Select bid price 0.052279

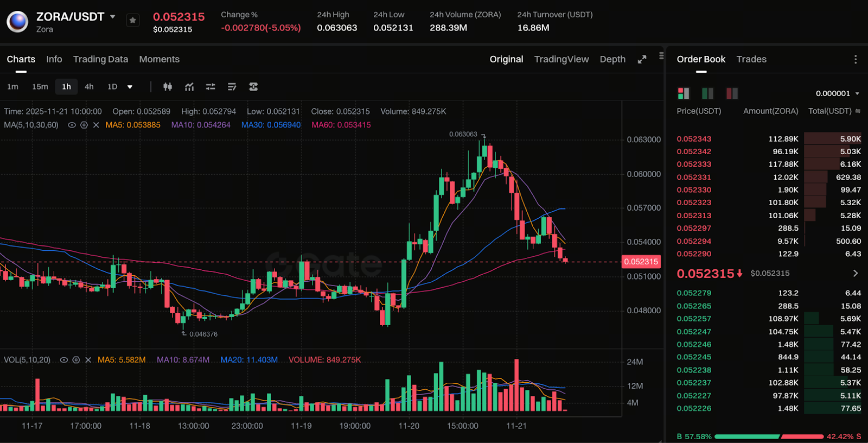click(x=694, y=293)
